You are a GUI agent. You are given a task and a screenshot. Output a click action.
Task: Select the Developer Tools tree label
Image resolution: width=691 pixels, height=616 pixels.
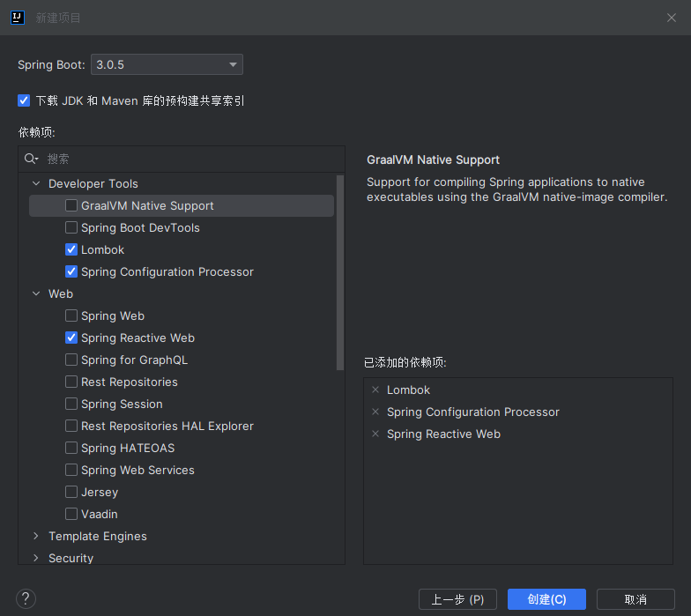pyautogui.click(x=93, y=183)
